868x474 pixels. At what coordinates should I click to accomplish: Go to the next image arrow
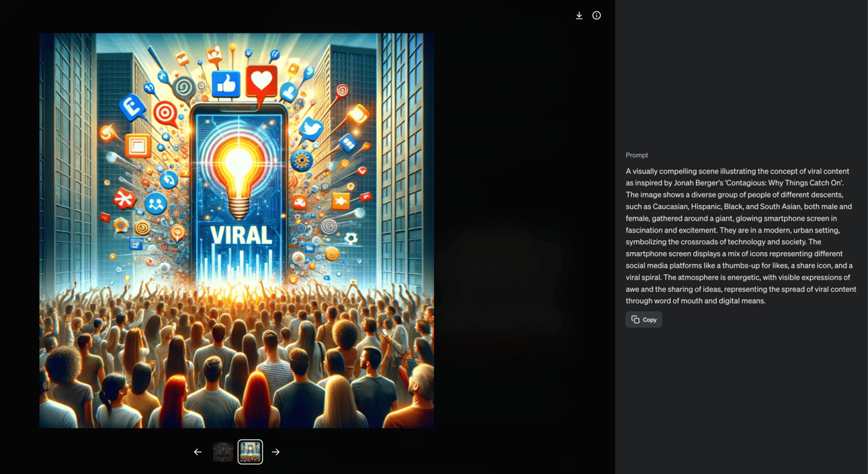(276, 452)
